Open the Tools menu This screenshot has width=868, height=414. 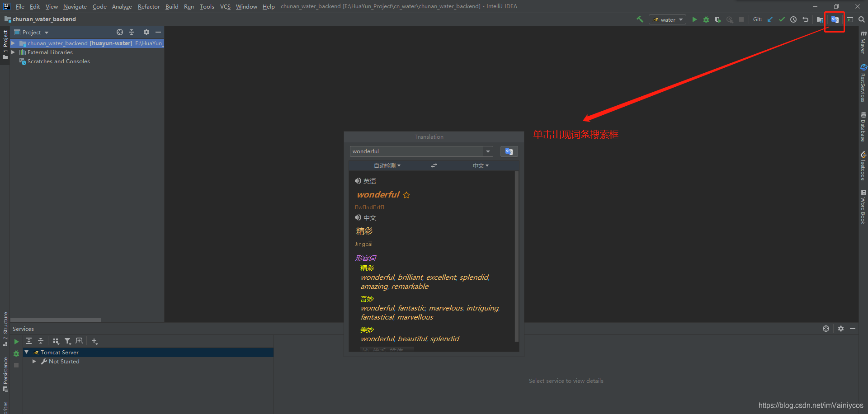[x=207, y=6]
